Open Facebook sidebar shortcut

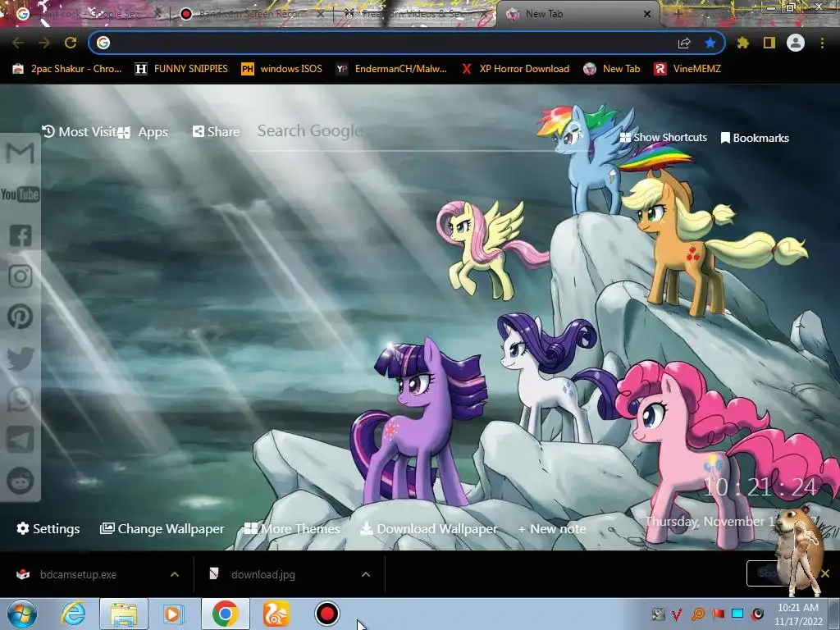tap(20, 235)
